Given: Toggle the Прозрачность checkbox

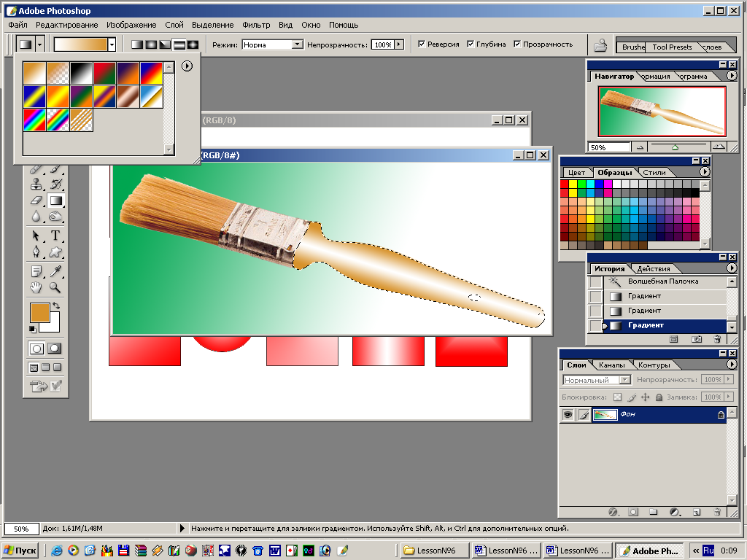Looking at the screenshot, I should point(517,44).
